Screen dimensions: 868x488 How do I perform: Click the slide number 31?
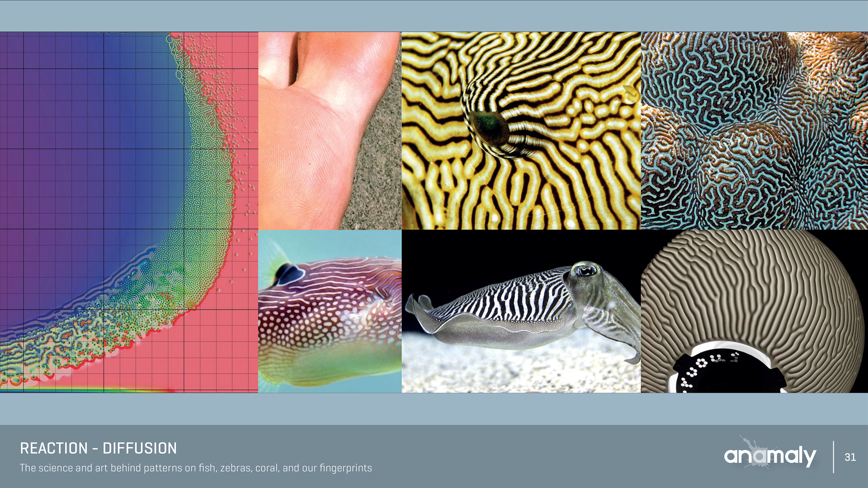pos(850,457)
